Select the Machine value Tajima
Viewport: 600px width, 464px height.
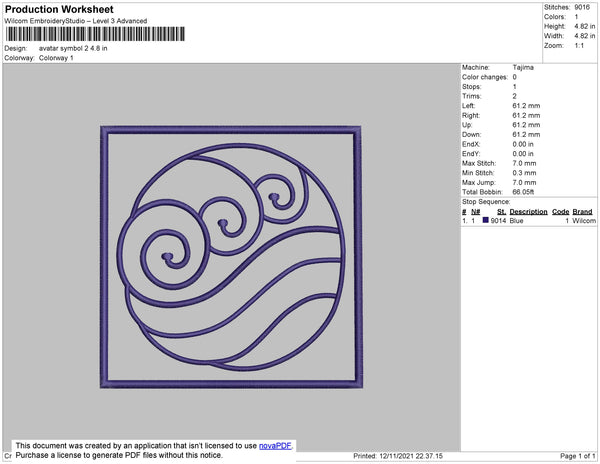tap(523, 67)
